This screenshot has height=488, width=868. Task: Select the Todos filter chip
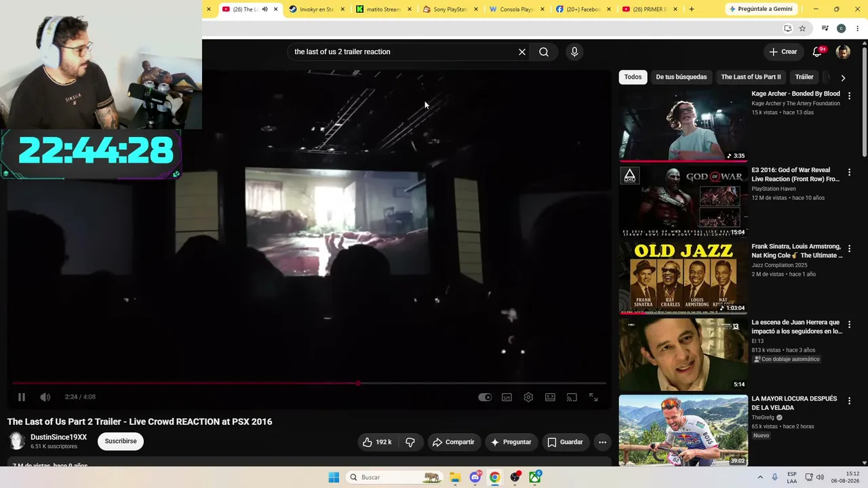[x=633, y=77]
